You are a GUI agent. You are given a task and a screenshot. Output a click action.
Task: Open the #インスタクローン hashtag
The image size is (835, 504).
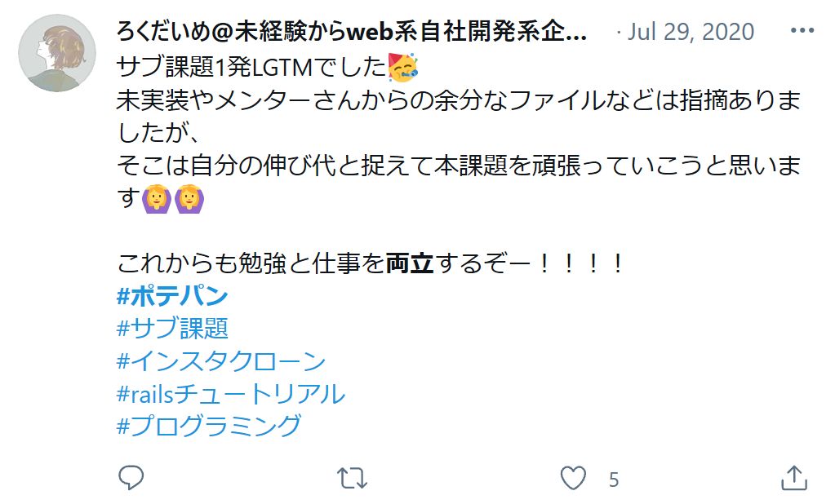click(x=221, y=360)
